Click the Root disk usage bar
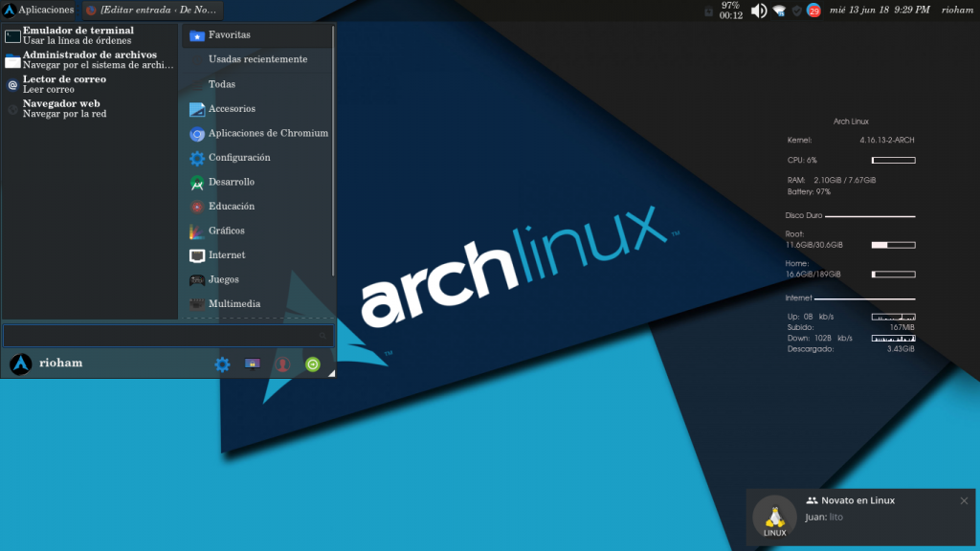 pos(894,245)
